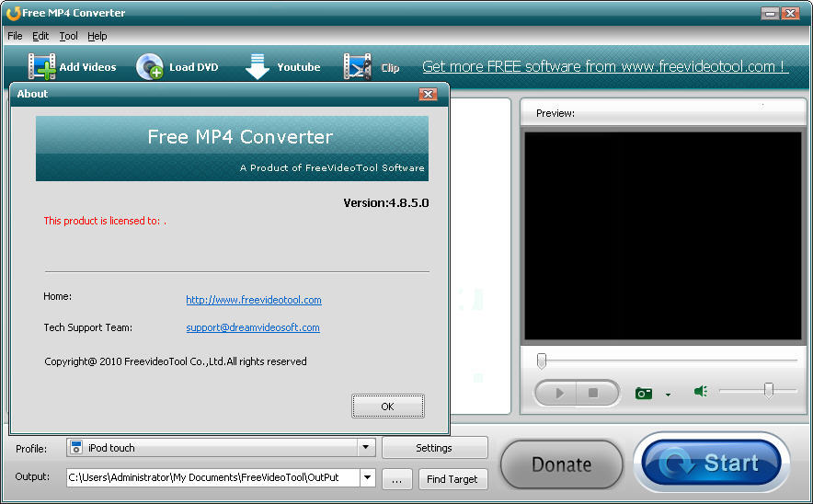813x504 pixels.
Task: Click the Find Target button
Action: click(x=452, y=479)
